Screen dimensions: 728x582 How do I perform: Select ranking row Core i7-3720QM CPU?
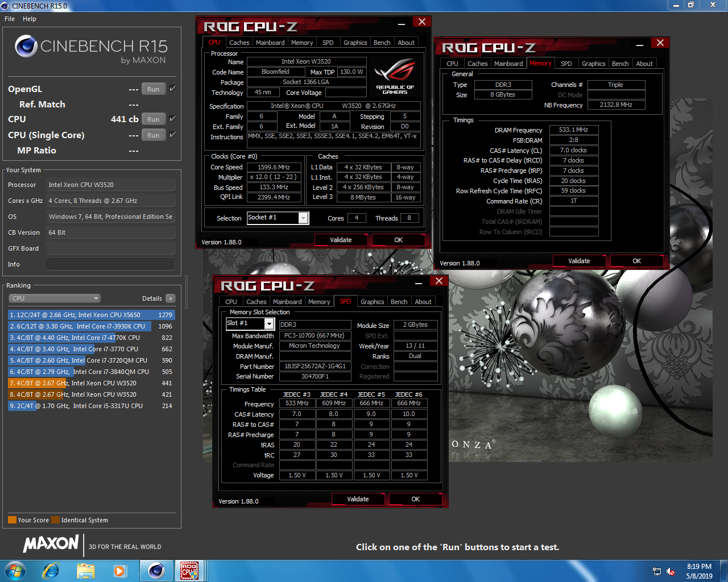pos(91,360)
